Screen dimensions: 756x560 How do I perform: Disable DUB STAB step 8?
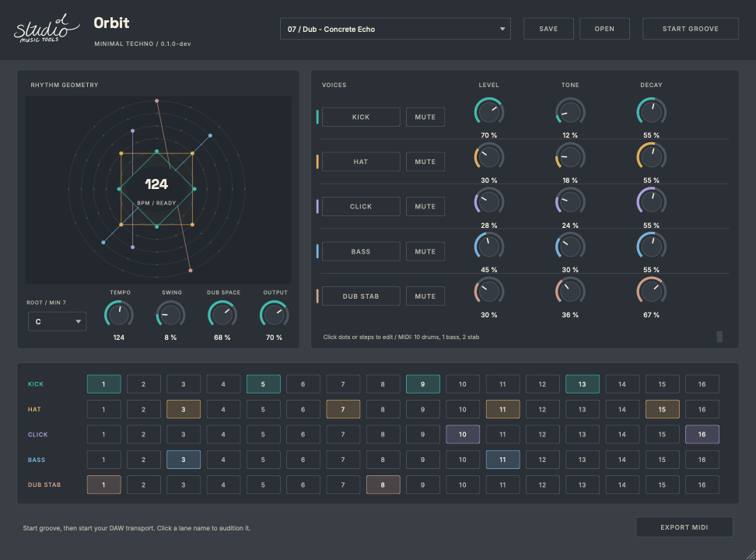pos(383,485)
